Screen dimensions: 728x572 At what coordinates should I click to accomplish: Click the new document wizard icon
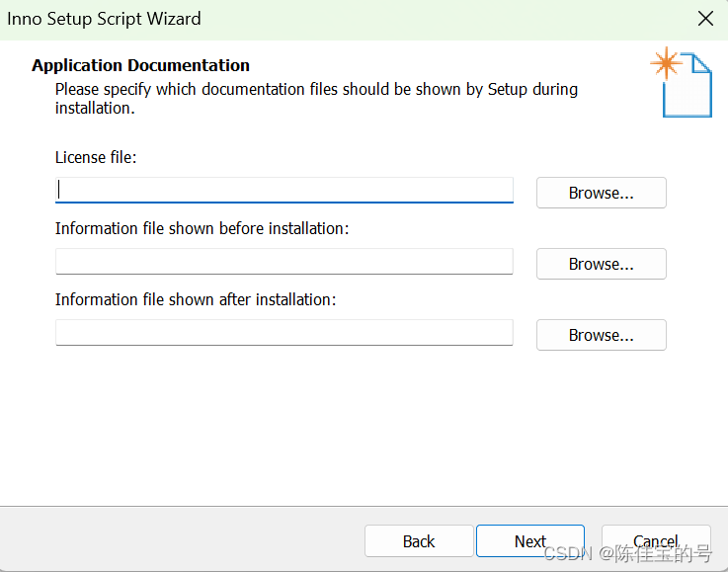682,82
